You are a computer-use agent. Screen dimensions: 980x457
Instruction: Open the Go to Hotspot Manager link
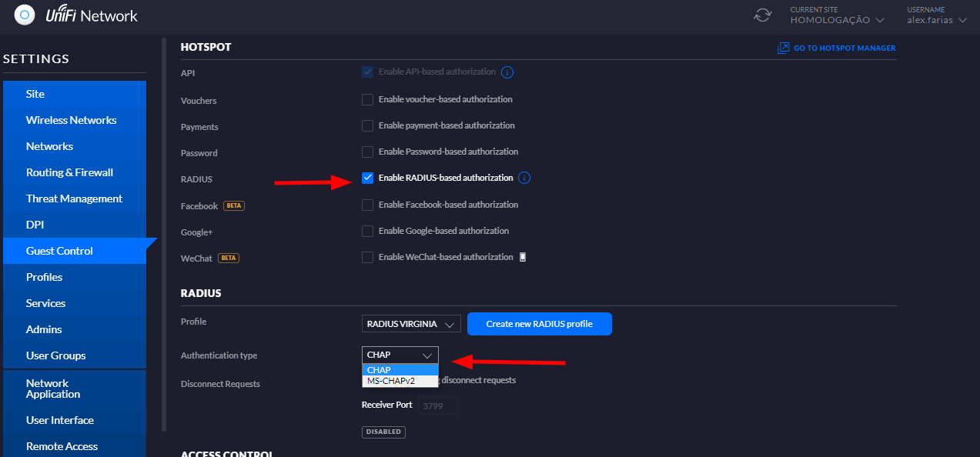pos(844,48)
